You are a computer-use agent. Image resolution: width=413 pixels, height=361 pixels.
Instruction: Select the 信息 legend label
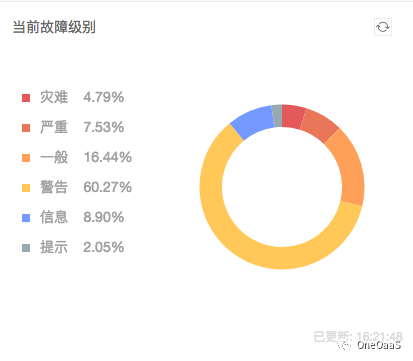(54, 217)
